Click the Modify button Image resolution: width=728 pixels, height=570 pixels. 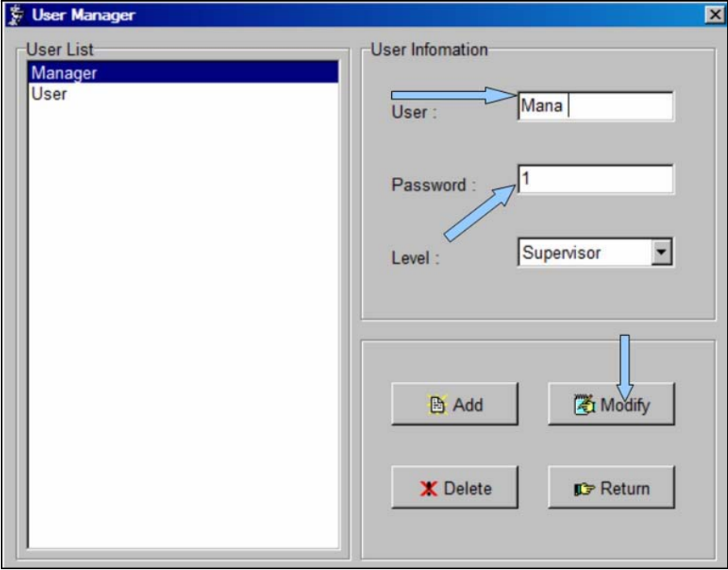pyautogui.click(x=611, y=404)
